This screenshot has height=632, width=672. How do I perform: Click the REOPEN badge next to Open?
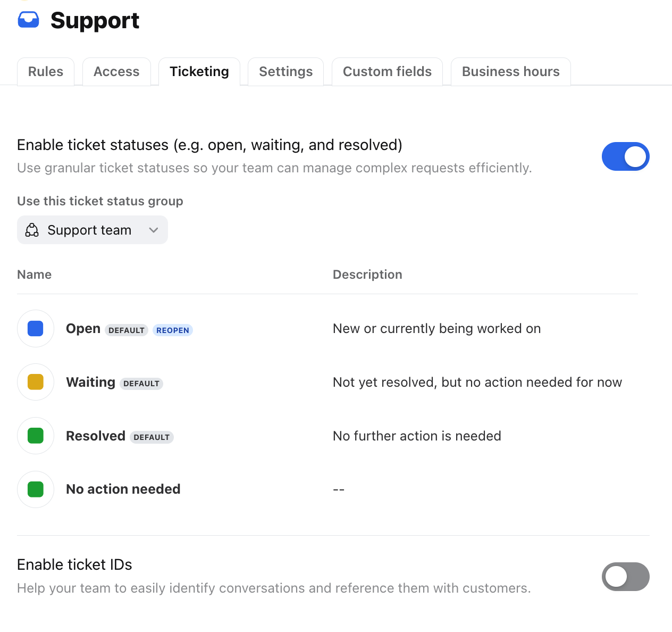click(x=173, y=330)
